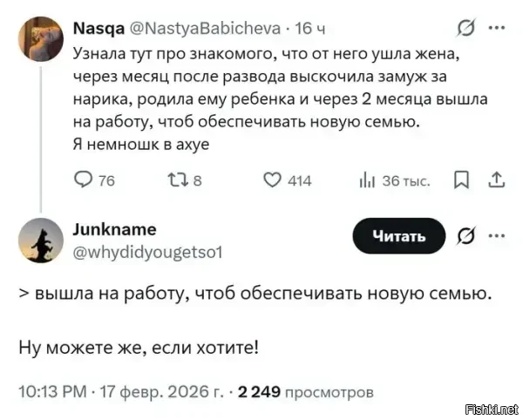Like the Nasqa tweet with 414 hearts
This screenshot has height=420, width=523.
pyautogui.click(x=272, y=180)
